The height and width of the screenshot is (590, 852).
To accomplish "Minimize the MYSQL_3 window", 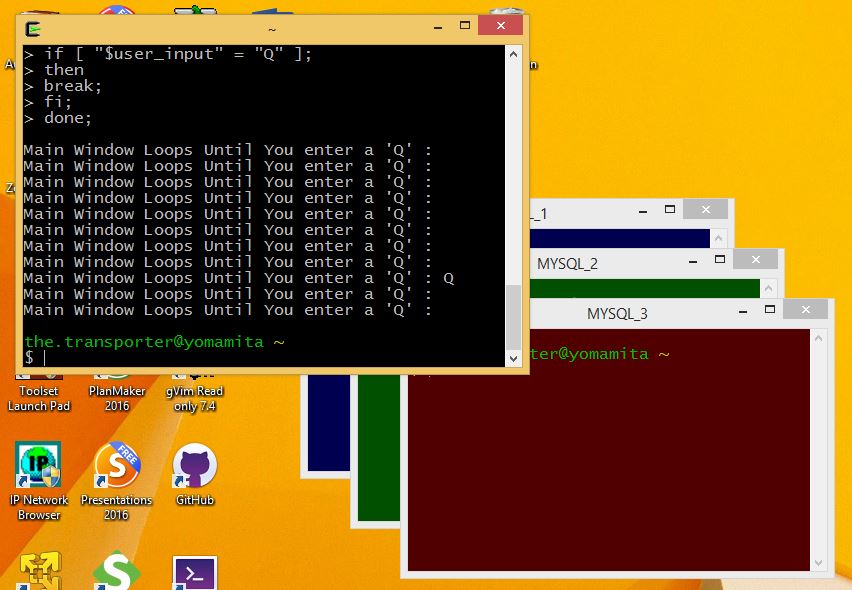I will point(743,311).
